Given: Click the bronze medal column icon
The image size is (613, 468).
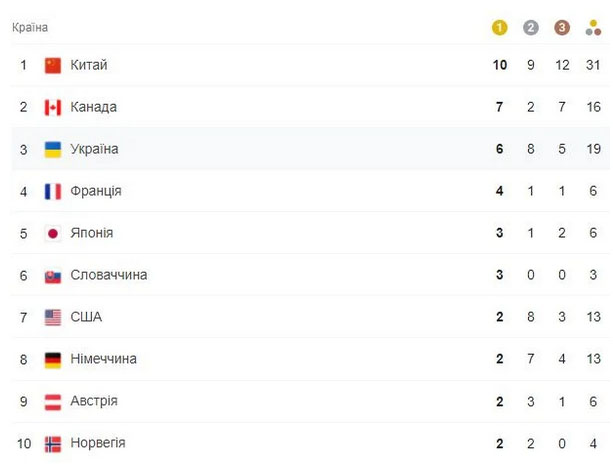Looking at the screenshot, I should (562, 28).
